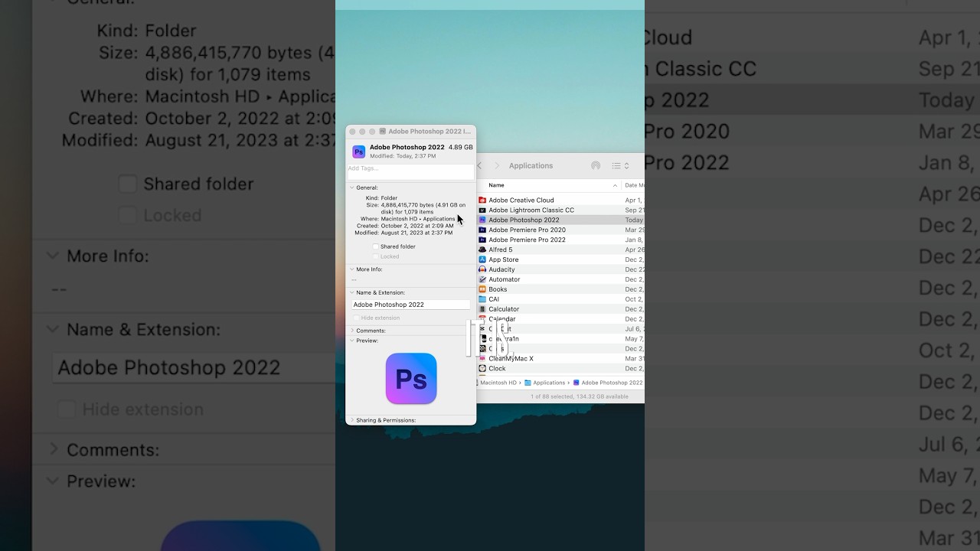Click the small Ps icon in Info header
The width and height of the screenshot is (980, 551).
pyautogui.click(x=358, y=152)
